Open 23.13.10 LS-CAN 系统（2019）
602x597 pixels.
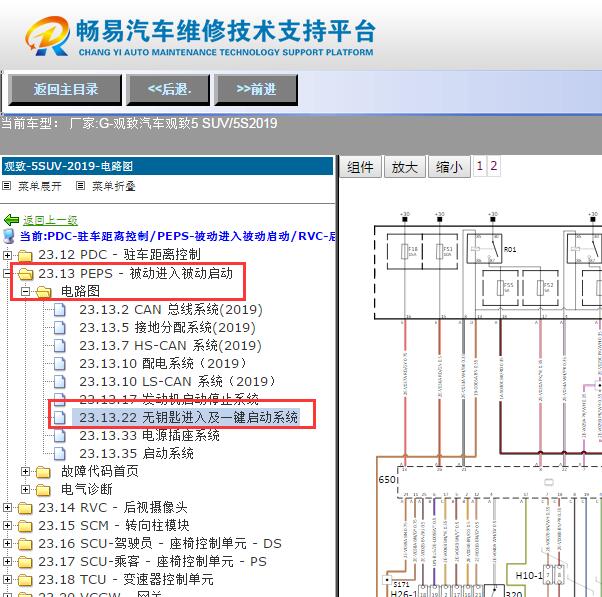pos(177,382)
